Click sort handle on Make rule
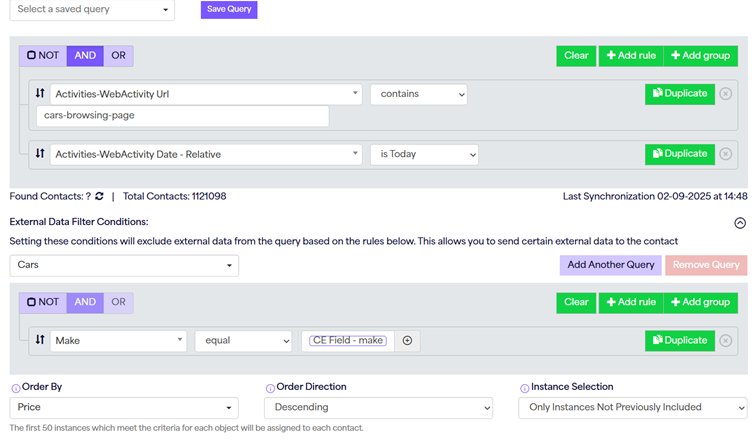Screen dimensions: 752x443 point(40,340)
